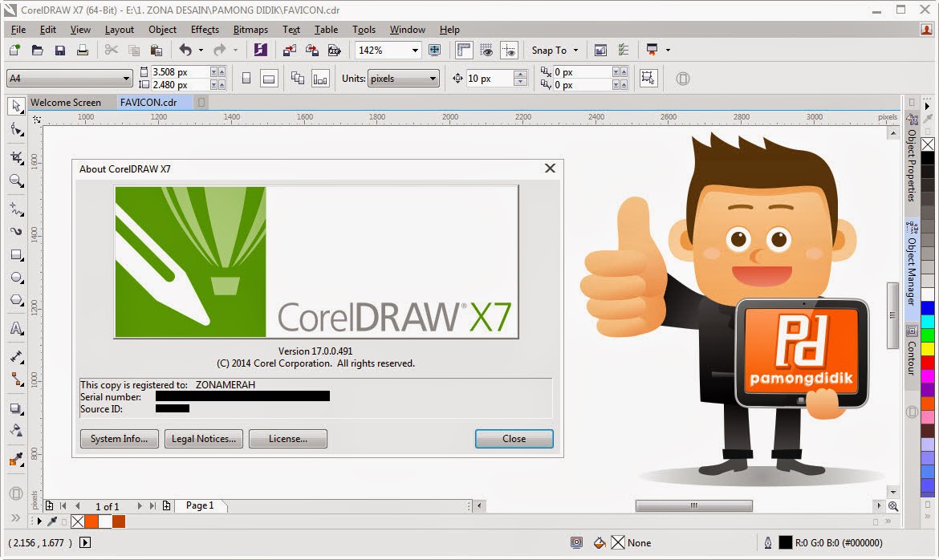Select the Polygon tool
The width and height of the screenshot is (939, 560).
coord(16,300)
